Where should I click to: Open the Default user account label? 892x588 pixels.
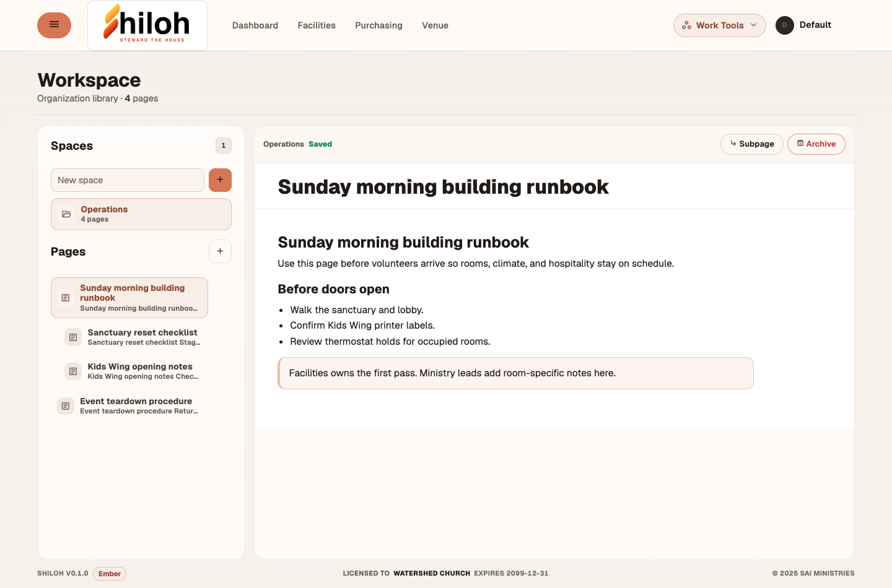[x=815, y=25]
